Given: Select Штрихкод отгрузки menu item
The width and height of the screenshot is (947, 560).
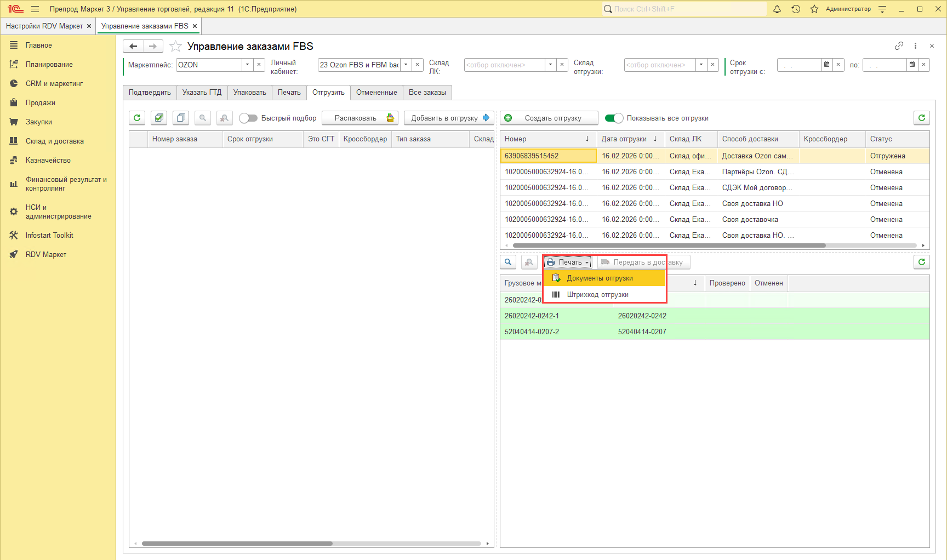Looking at the screenshot, I should click(597, 295).
